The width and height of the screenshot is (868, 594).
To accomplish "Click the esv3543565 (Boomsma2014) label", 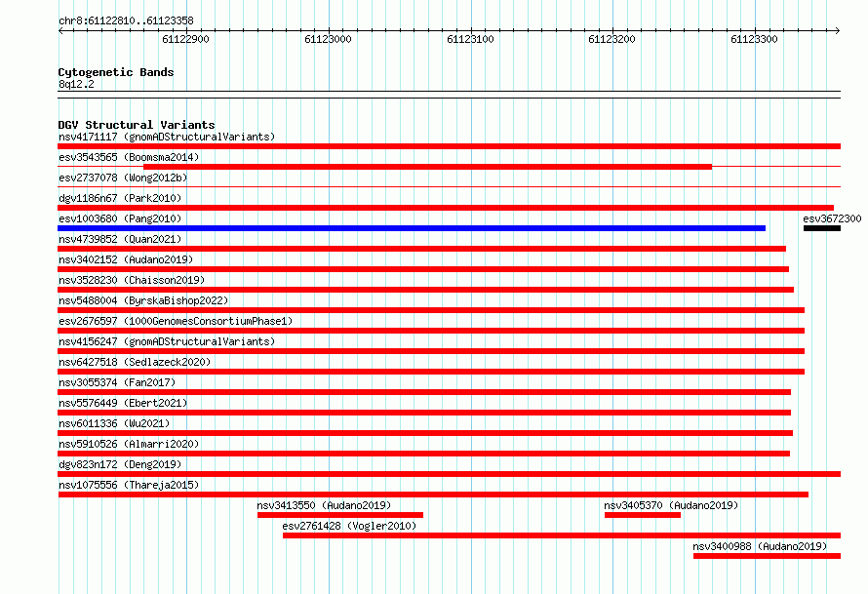I will pos(129,157).
